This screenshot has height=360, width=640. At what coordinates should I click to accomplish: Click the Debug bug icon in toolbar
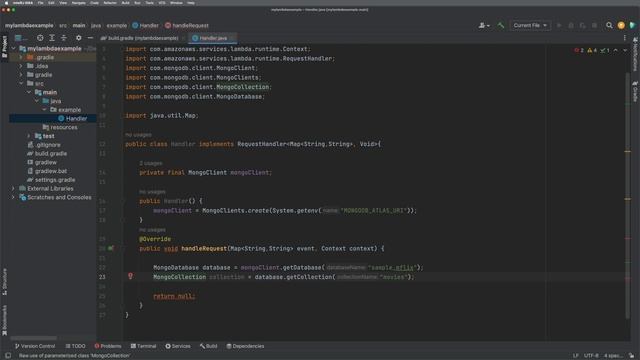point(571,25)
